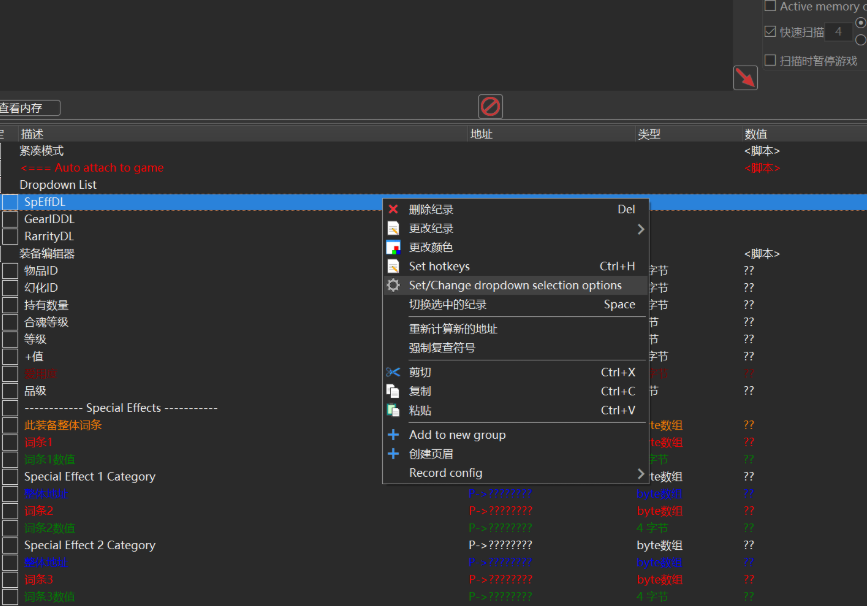Expand the 更改纪录 submenu arrow

pyautogui.click(x=640, y=229)
